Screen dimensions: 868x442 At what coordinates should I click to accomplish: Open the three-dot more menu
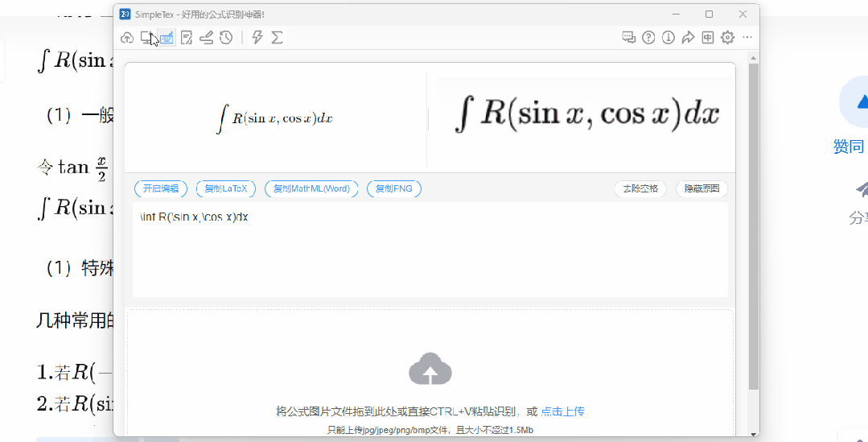point(747,38)
